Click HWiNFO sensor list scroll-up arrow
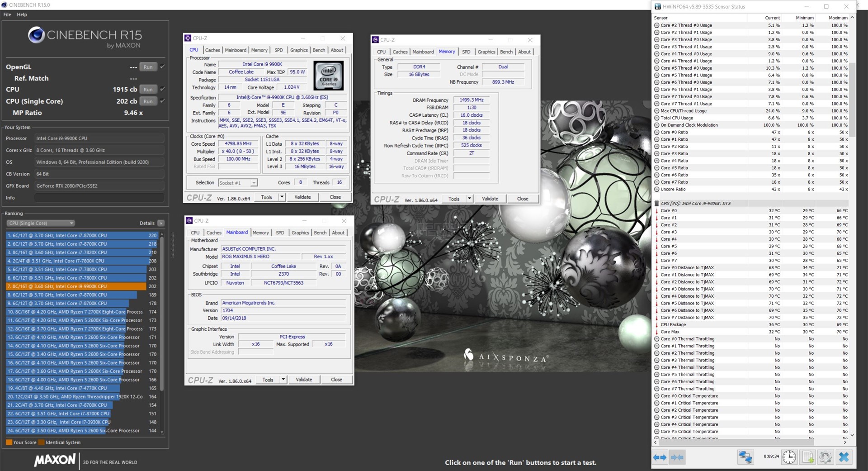This screenshot has height=471, width=868. (x=852, y=18)
